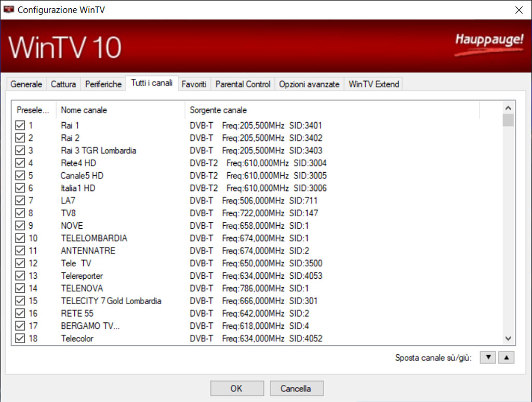Click source text with SID:4052

pyautogui.click(x=256, y=339)
